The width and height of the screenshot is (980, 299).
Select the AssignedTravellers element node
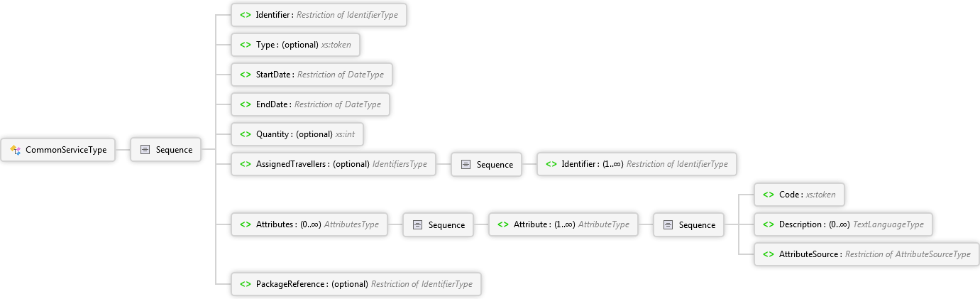(333, 165)
